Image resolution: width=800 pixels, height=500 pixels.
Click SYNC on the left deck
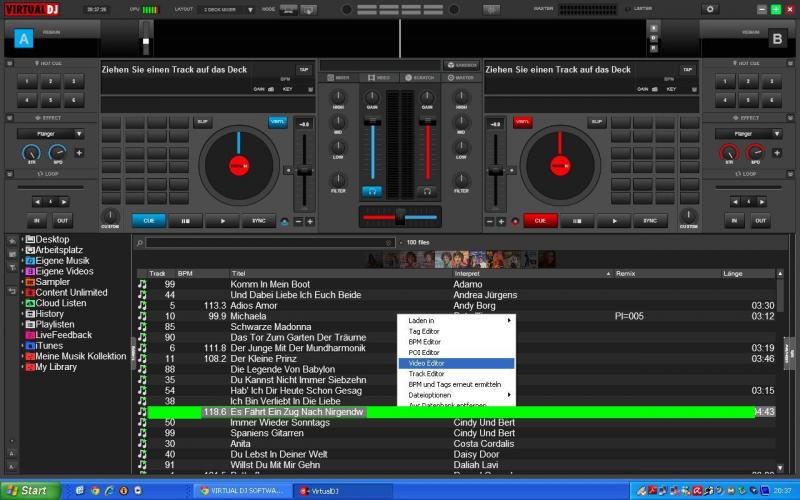tap(259, 221)
